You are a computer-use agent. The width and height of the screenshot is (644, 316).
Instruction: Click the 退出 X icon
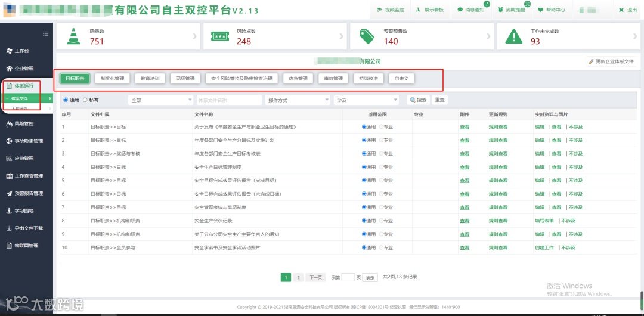(x=621, y=10)
